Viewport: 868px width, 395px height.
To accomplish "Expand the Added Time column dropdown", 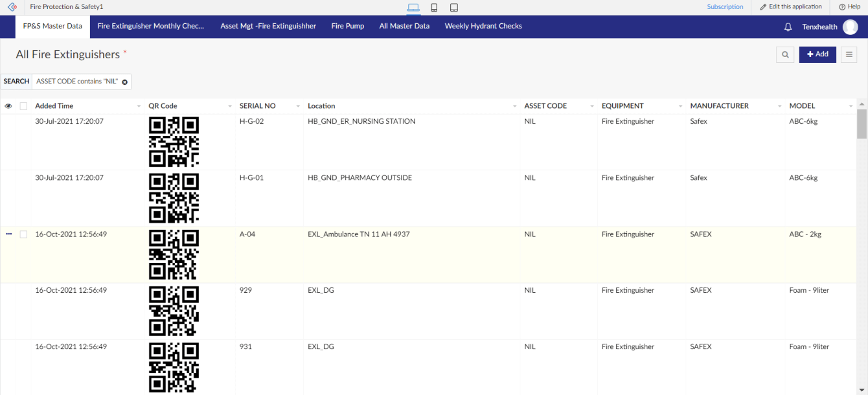I will click(x=139, y=106).
